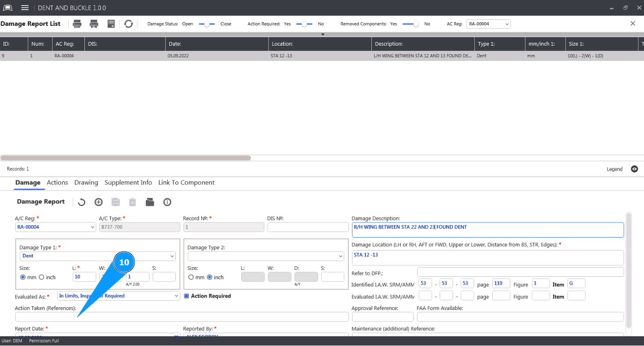Click the refresh icon in the list toolbar

[129, 24]
